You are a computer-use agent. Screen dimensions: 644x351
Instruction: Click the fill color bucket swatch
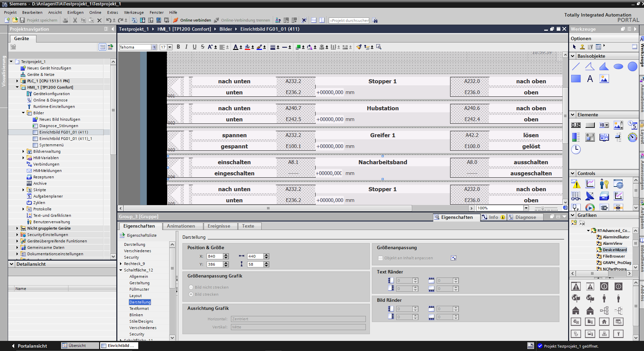pos(247,47)
